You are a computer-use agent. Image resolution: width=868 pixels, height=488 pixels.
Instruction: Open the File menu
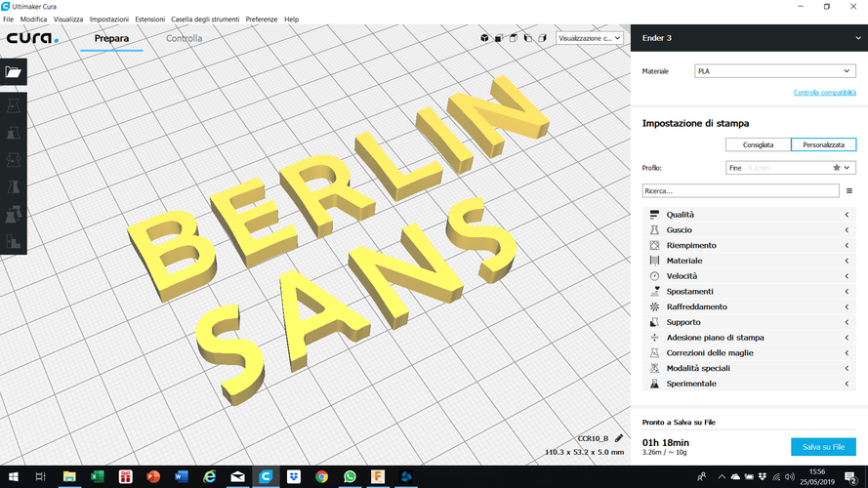coord(9,20)
